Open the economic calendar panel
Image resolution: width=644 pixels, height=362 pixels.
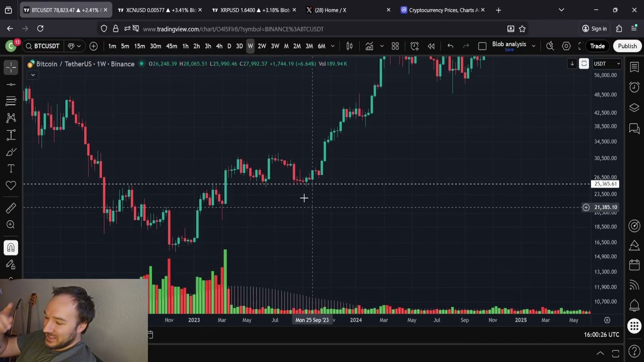pyautogui.click(x=634, y=265)
